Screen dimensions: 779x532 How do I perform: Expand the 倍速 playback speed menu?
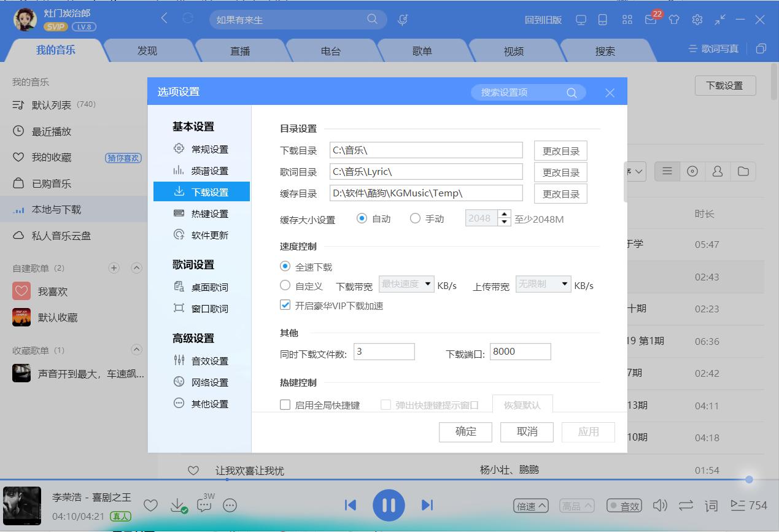(530, 505)
